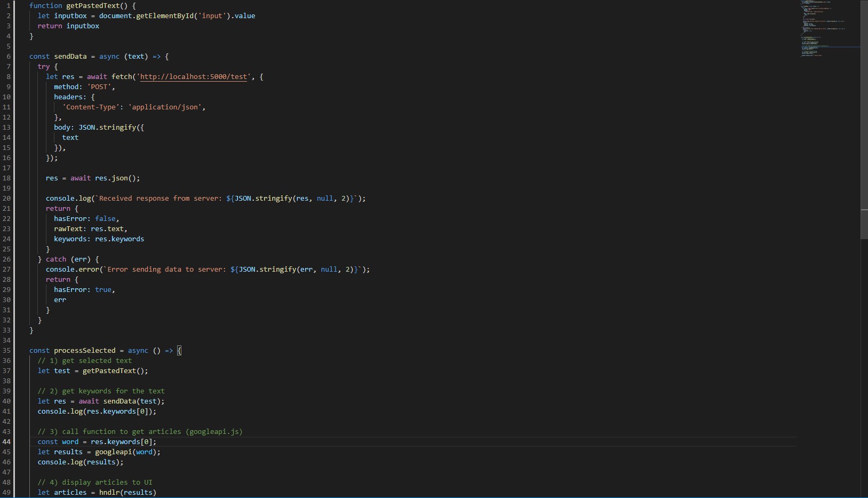Click the '// 3) call function to get articles' comment
Image resolution: width=868 pixels, height=498 pixels.
[x=140, y=432]
